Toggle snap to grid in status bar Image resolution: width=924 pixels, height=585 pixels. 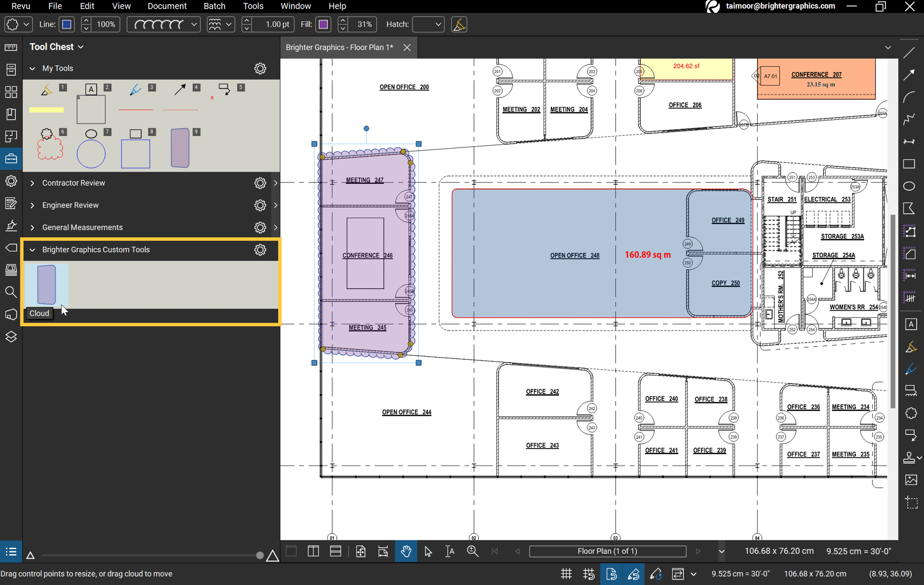[x=588, y=574]
